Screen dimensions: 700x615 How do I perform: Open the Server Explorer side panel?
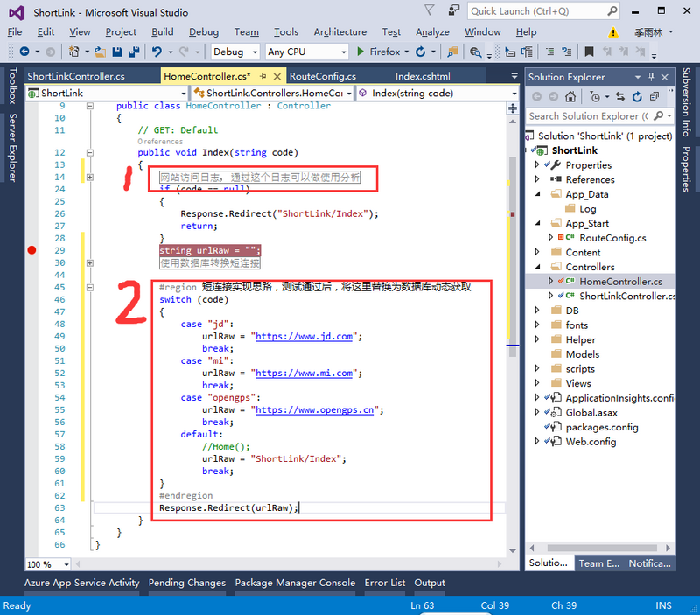coord(12,148)
